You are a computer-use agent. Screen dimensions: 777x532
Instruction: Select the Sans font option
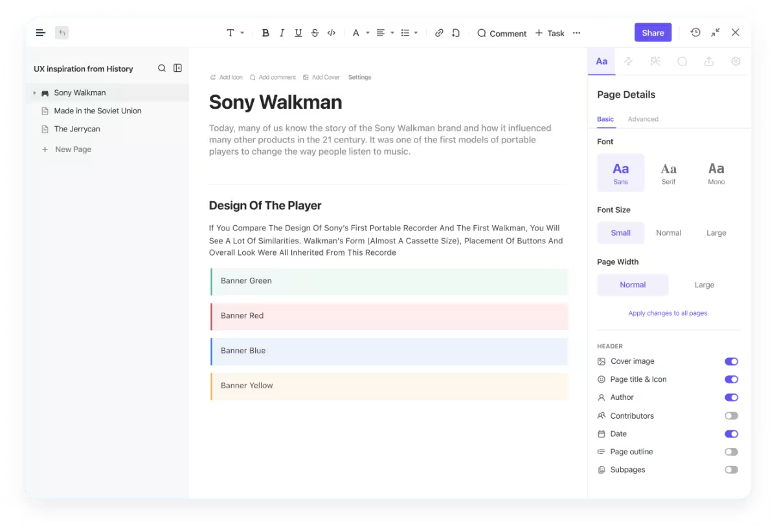click(620, 173)
